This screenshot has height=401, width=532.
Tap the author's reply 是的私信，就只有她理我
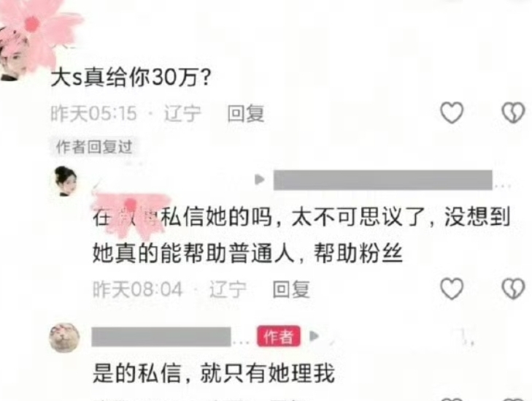click(214, 373)
